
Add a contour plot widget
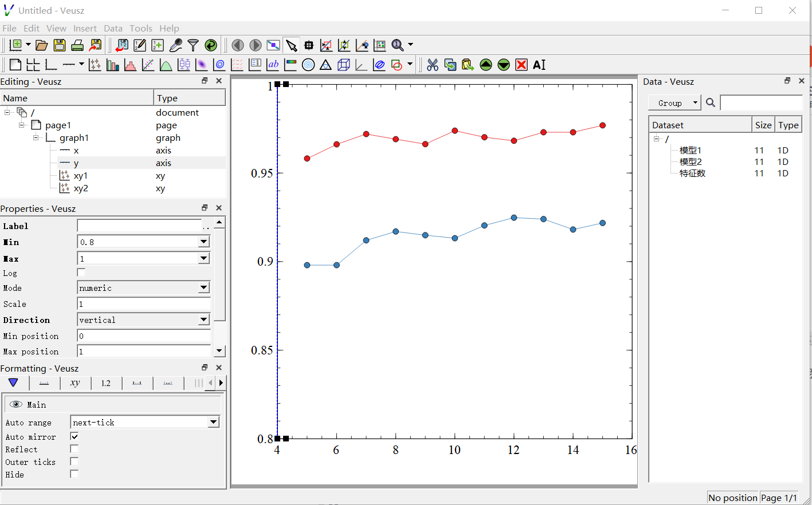pos(219,65)
